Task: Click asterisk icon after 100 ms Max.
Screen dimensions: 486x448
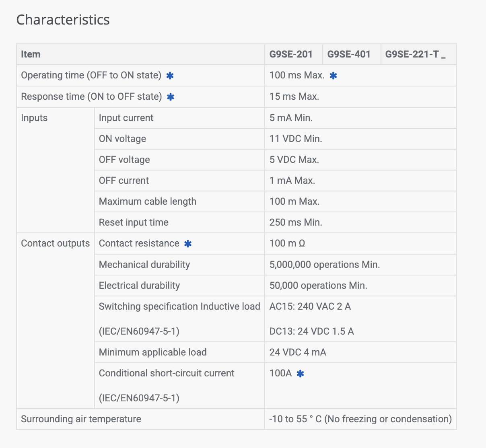Action: pos(334,76)
